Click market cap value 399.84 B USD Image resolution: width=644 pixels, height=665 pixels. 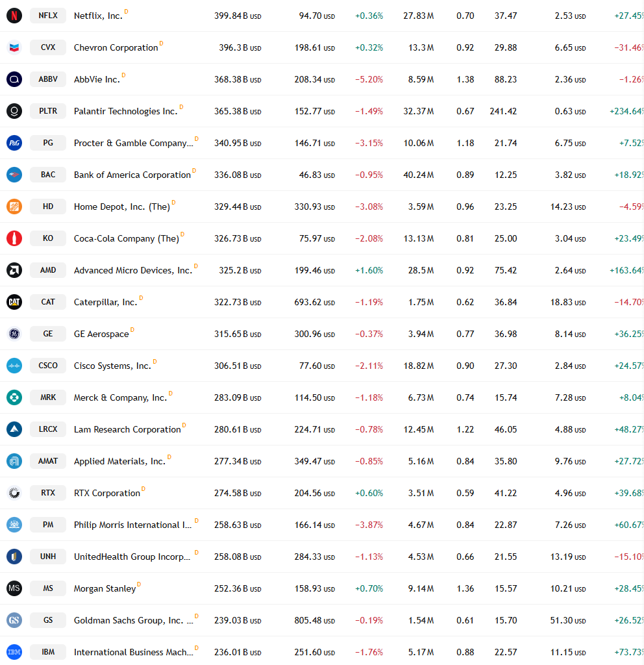[238, 16]
